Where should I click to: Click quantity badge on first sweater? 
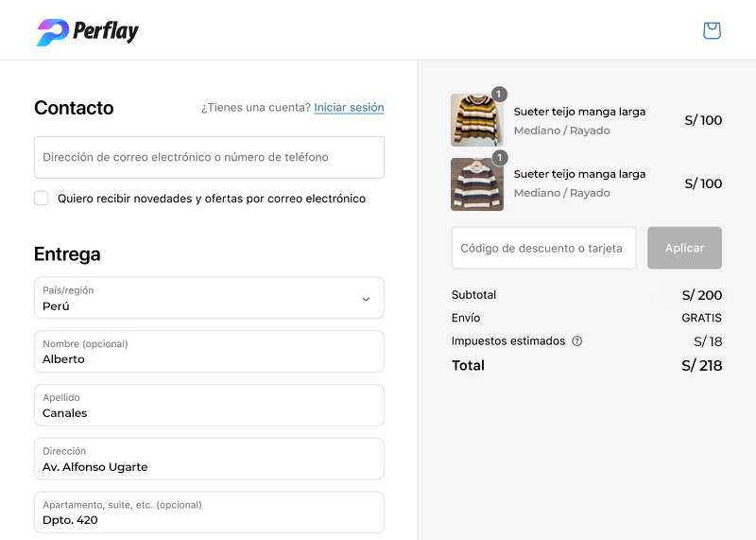(x=500, y=95)
